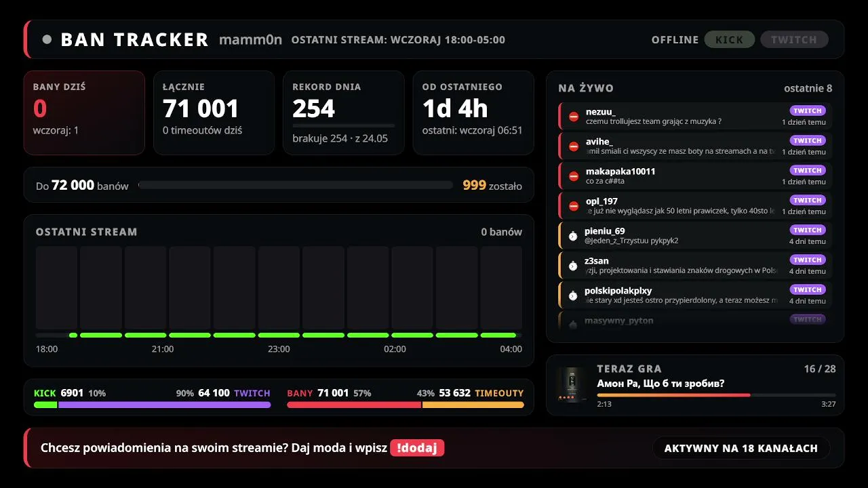
Task: Open the OD OSTATNIEGO 1d 4h card
Action: 473,113
